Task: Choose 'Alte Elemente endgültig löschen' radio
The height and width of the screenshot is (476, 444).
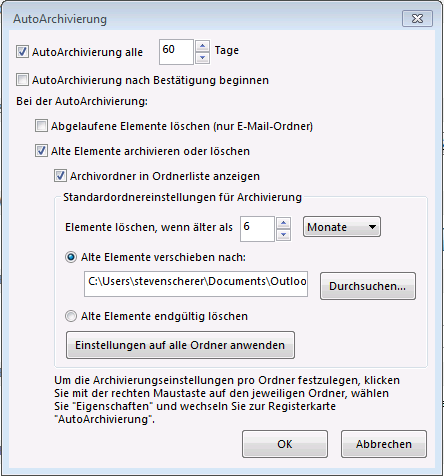Action: (x=71, y=316)
